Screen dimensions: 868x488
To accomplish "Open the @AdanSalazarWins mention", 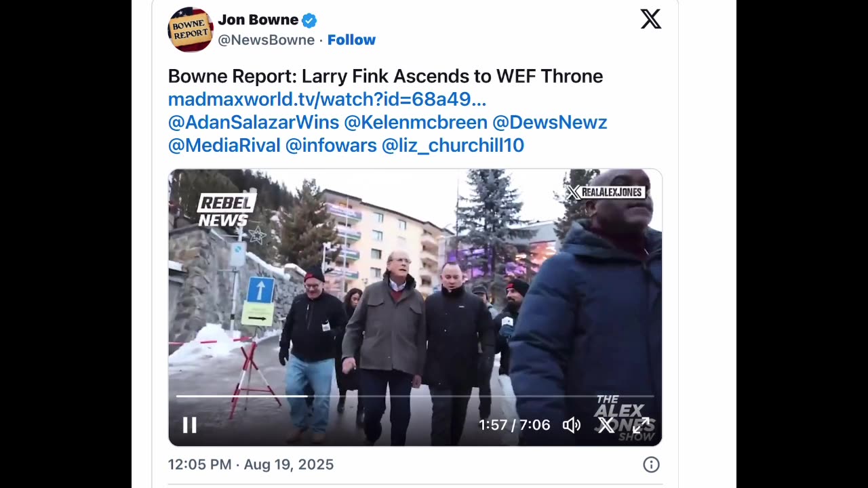I will [x=254, y=123].
